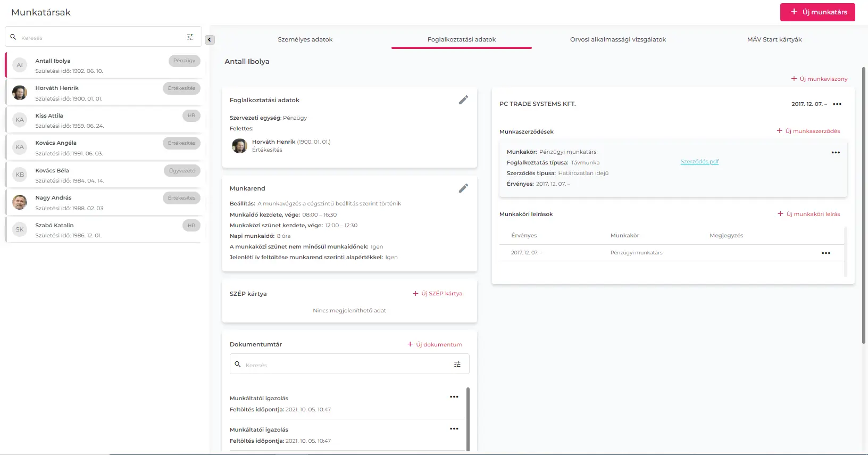This screenshot has width=868, height=455.
Task: Open PC TRADE SYSTEMS KFT. options menu
Action: pyautogui.click(x=837, y=104)
